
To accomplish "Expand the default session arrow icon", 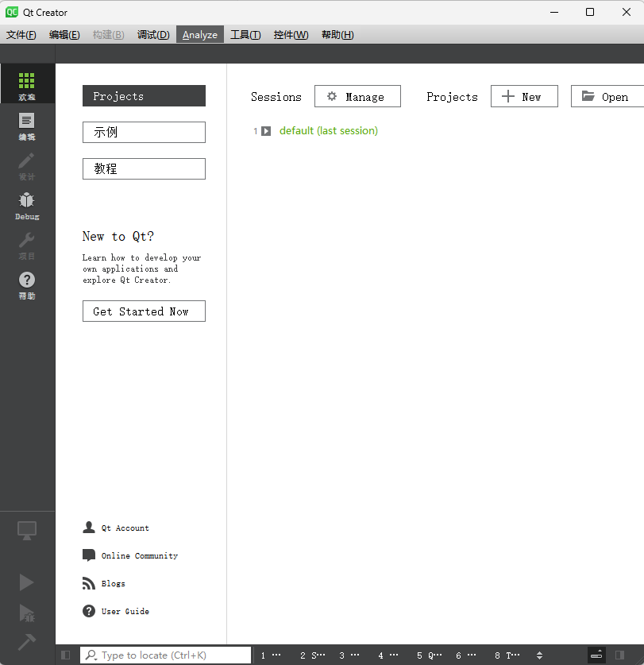I will (x=266, y=131).
